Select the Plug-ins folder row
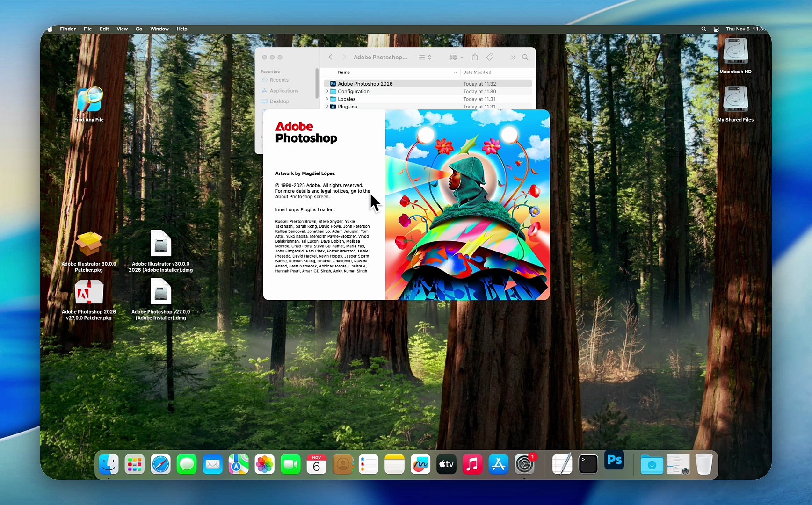Image resolution: width=812 pixels, height=505 pixels. [428, 106]
